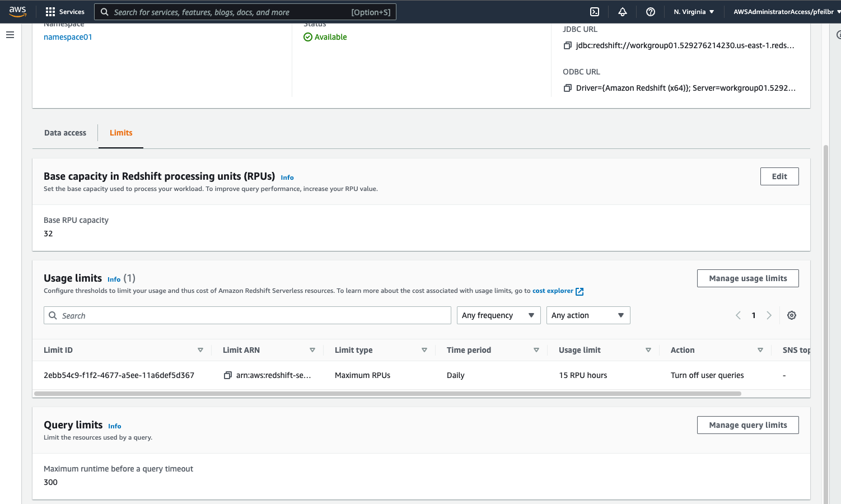The image size is (841, 504).
Task: Open the help question mark menu
Action: click(x=651, y=12)
